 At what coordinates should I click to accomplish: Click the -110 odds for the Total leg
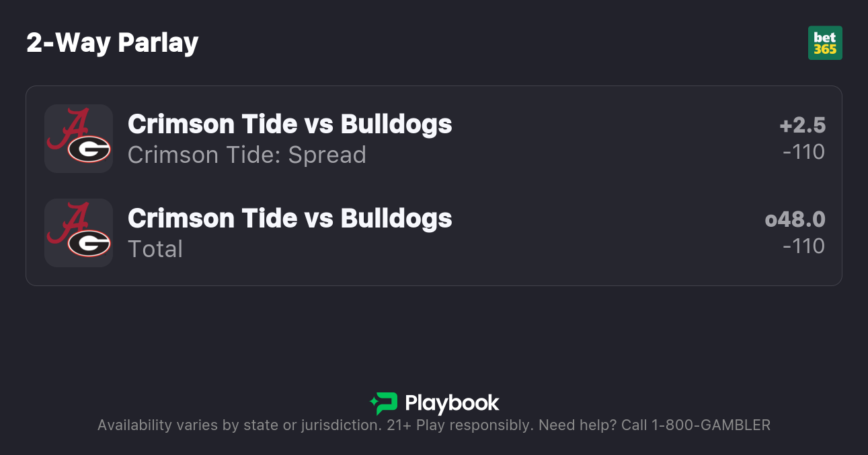point(803,246)
